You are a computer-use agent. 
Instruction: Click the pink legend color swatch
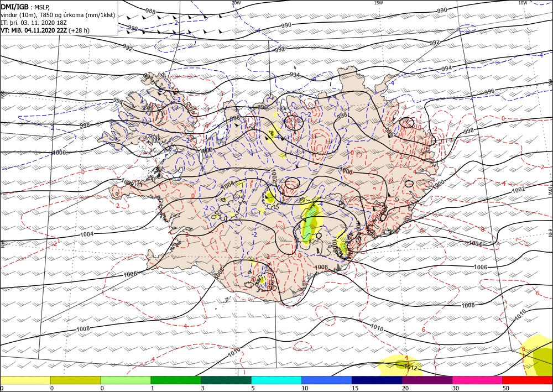point(478,380)
